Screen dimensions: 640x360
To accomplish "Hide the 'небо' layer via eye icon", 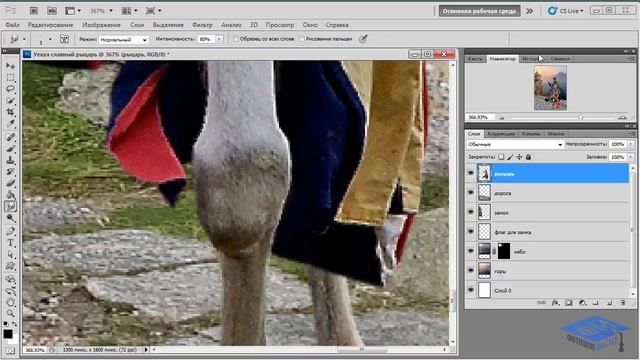I will (x=471, y=251).
